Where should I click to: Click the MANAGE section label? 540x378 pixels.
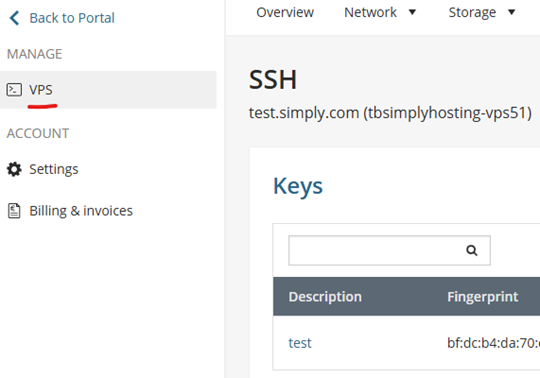click(34, 54)
